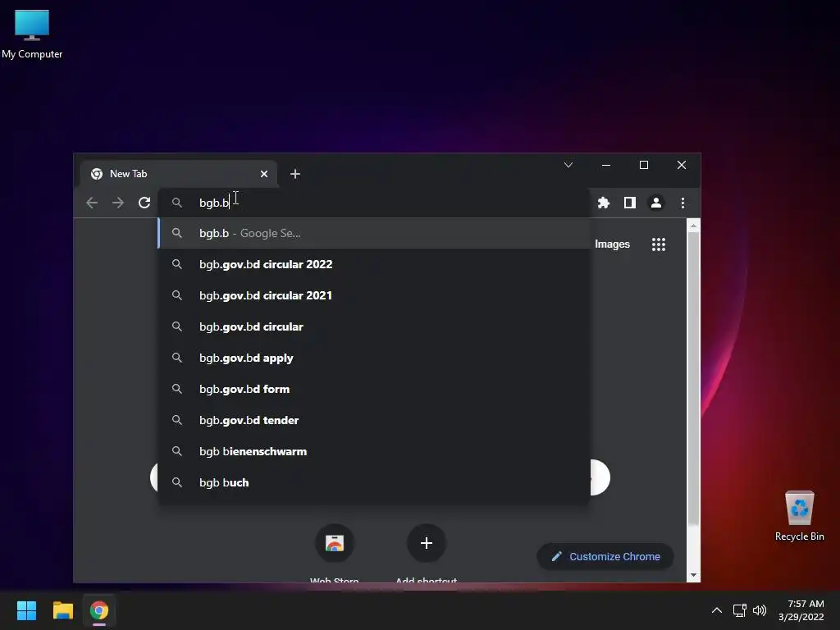
Task: Click the Chrome taskbar icon
Action: click(x=99, y=610)
